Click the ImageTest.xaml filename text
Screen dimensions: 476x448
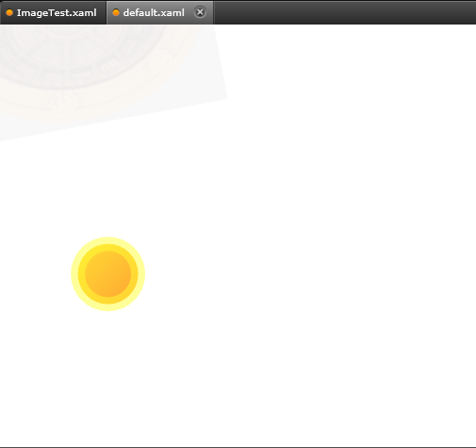click(57, 12)
